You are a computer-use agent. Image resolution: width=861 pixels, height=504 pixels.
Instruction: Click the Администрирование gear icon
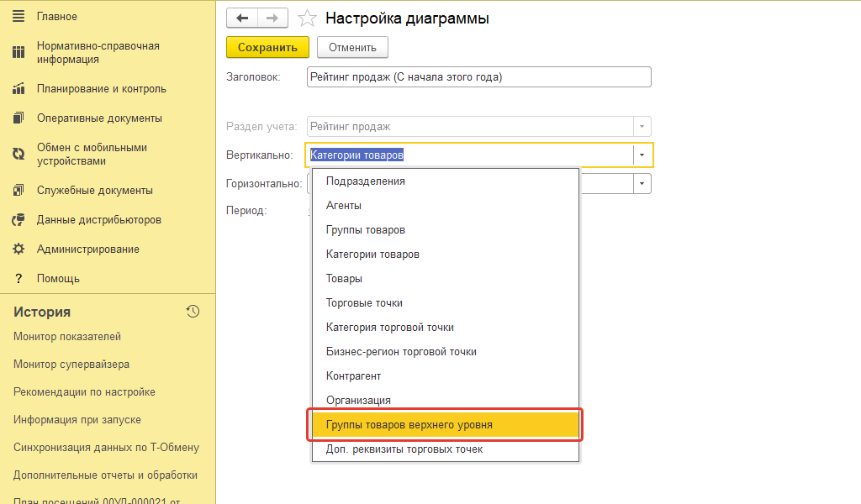(x=18, y=249)
